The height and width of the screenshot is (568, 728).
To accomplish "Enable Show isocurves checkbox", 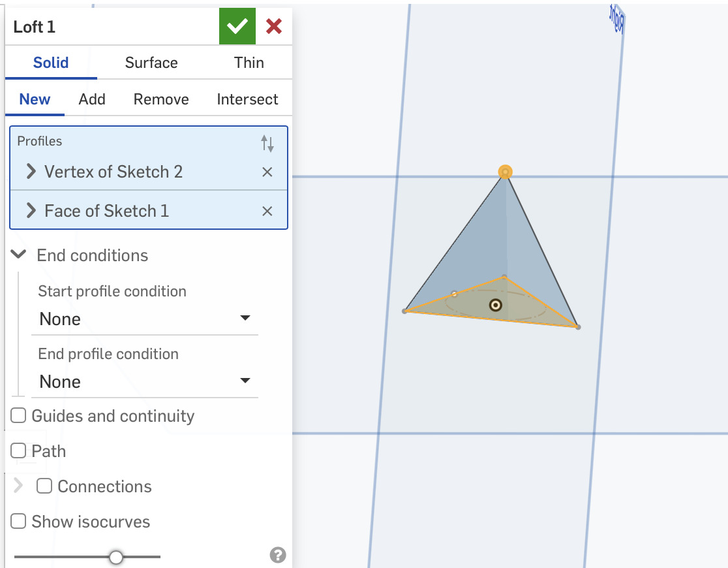I will (x=19, y=522).
